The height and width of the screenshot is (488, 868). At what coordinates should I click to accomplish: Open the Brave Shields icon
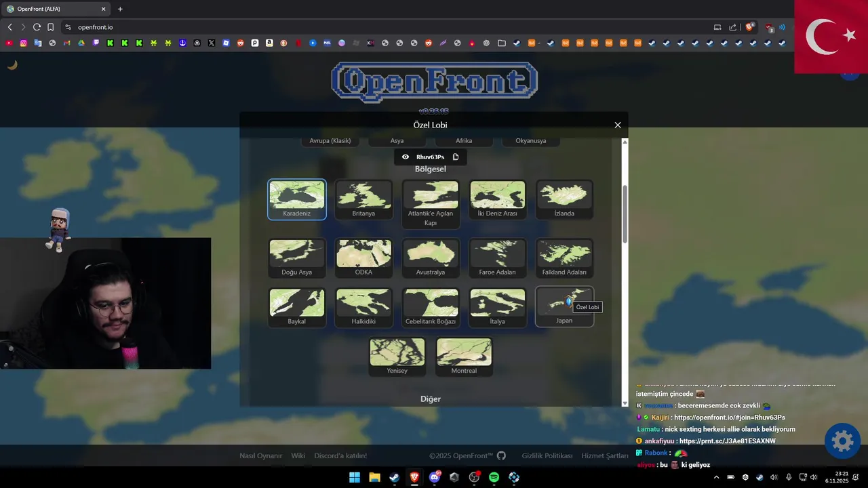pyautogui.click(x=749, y=27)
